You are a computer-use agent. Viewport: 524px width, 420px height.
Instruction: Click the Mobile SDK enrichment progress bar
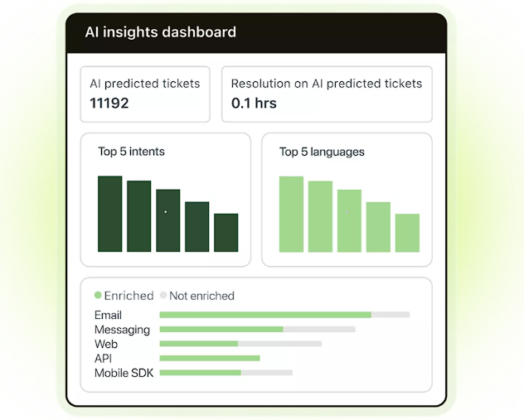pyautogui.click(x=226, y=373)
